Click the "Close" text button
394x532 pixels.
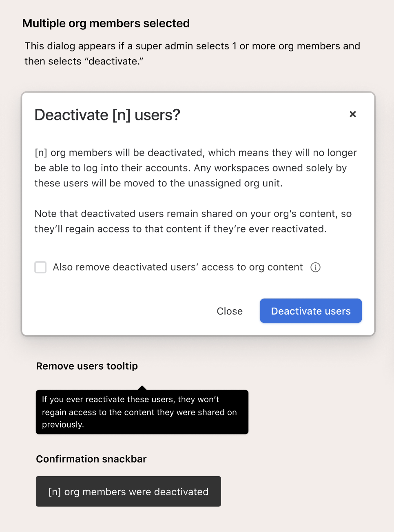click(229, 311)
